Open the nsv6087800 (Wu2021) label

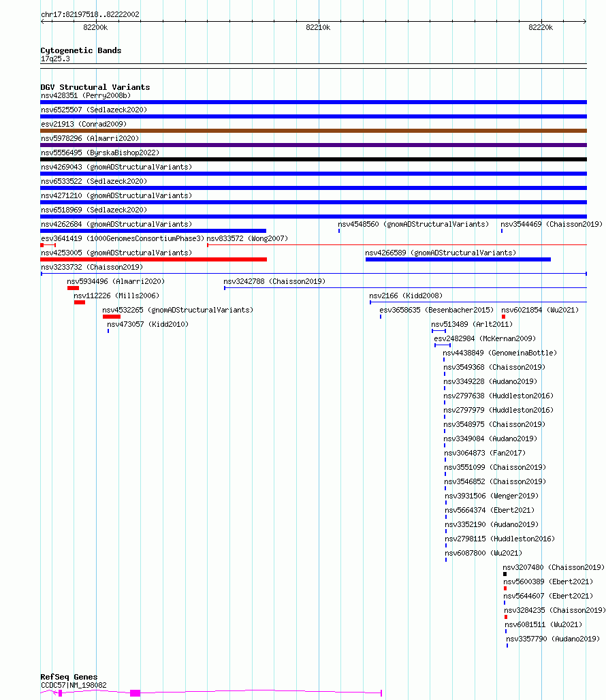pos(483,553)
